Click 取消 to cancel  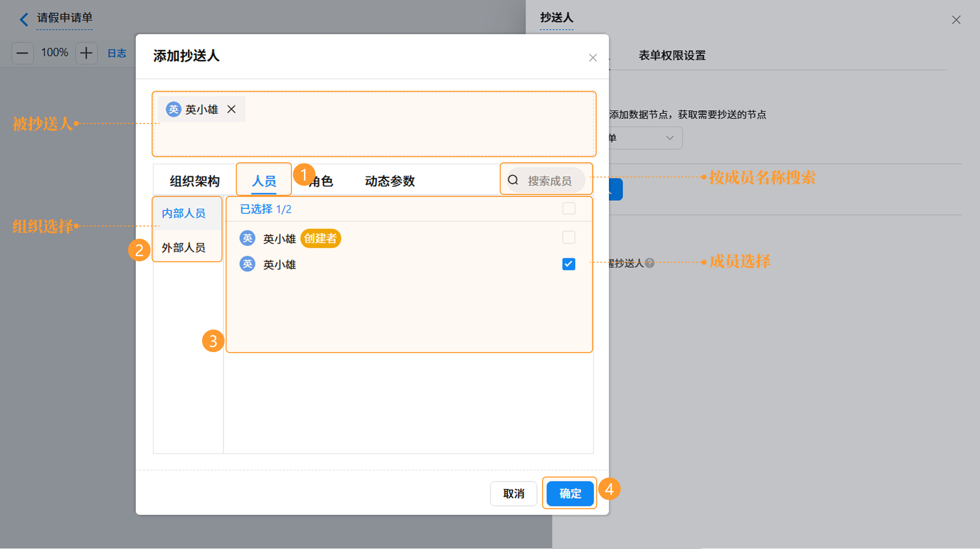coord(513,493)
